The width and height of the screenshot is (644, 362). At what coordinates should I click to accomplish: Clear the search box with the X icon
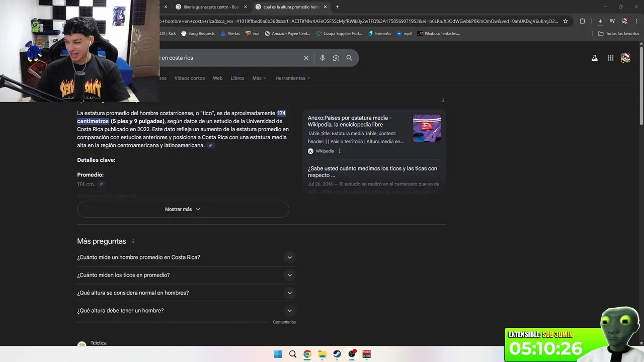click(306, 58)
